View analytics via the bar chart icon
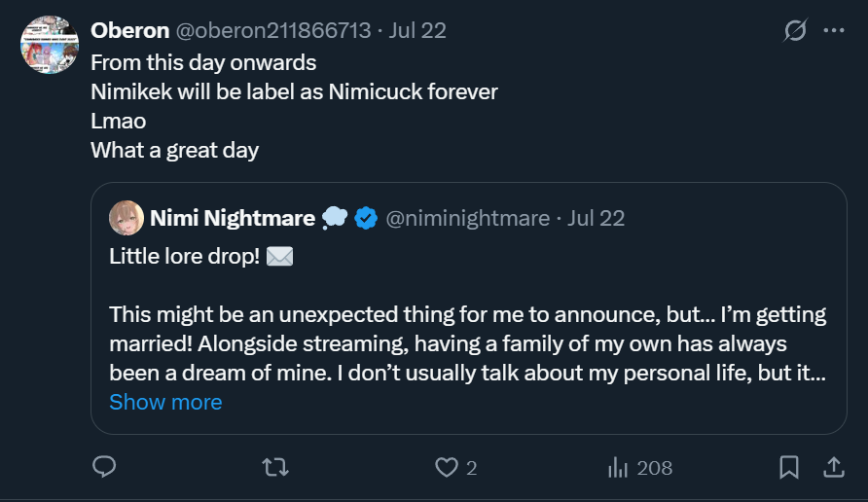The width and height of the screenshot is (868, 502). [x=617, y=468]
